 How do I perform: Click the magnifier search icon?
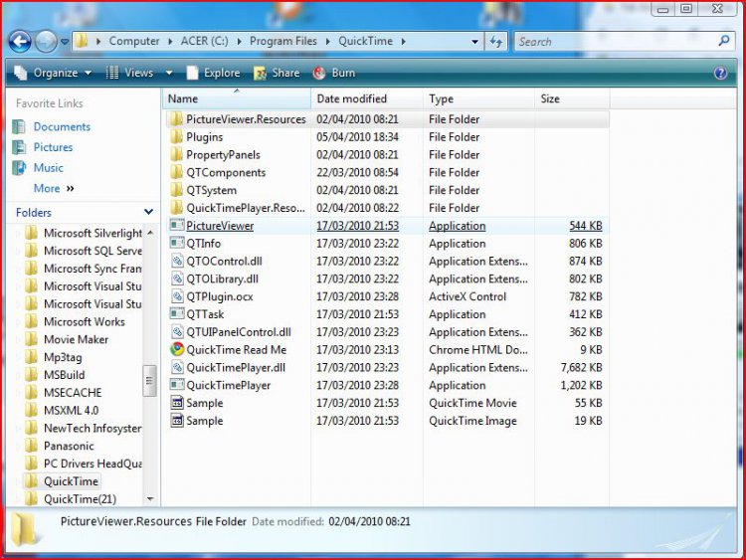724,42
